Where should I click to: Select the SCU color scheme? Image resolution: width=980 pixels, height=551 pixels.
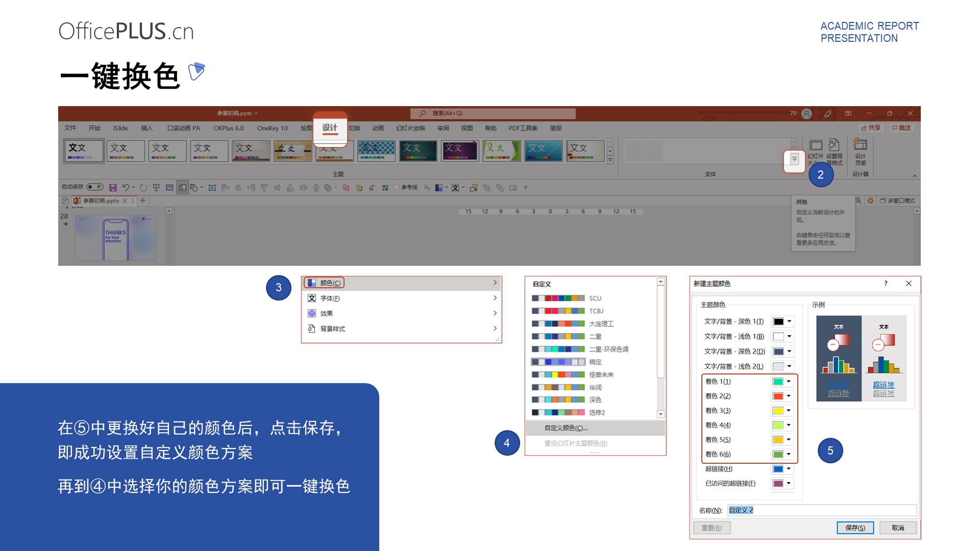(567, 298)
